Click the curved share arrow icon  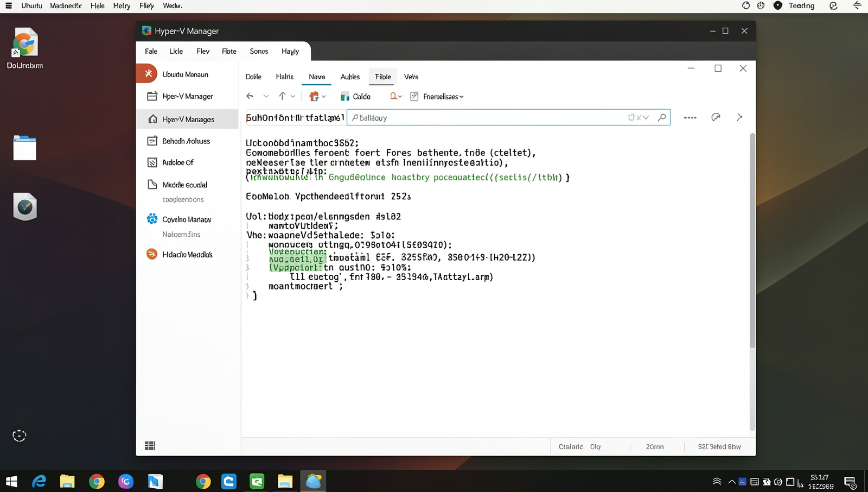716,117
